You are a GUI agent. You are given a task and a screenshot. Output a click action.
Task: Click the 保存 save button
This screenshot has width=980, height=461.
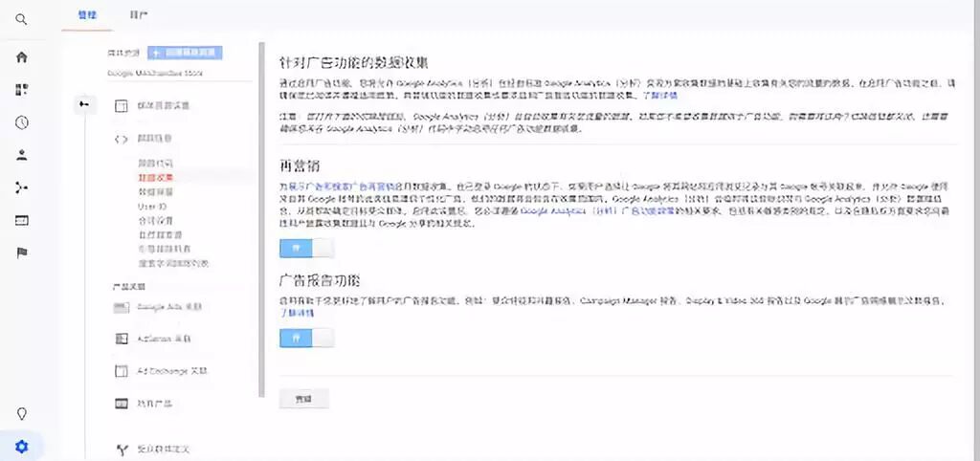click(303, 399)
